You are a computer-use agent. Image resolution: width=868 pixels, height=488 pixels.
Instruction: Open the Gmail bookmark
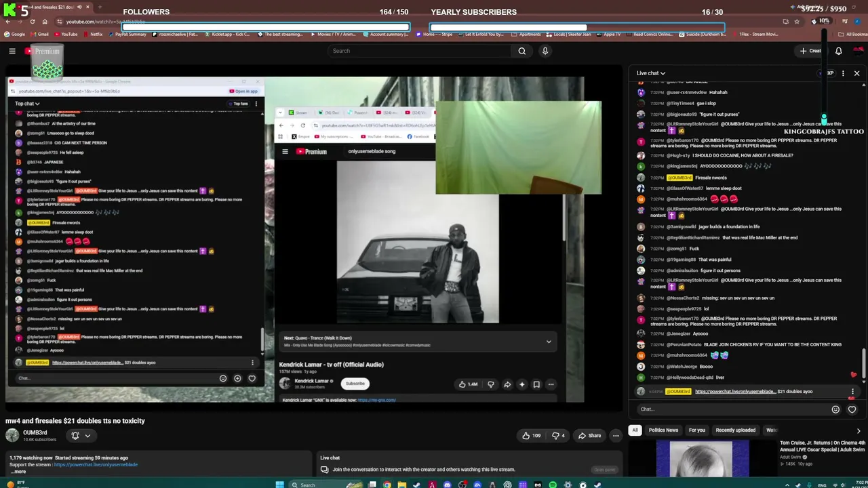click(40, 34)
